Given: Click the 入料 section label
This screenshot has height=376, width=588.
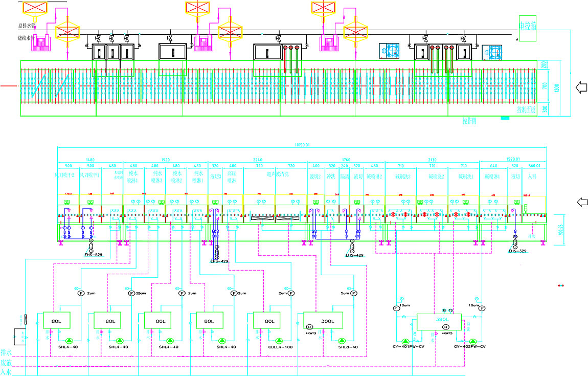Looking at the screenshot, I should click(x=534, y=176).
